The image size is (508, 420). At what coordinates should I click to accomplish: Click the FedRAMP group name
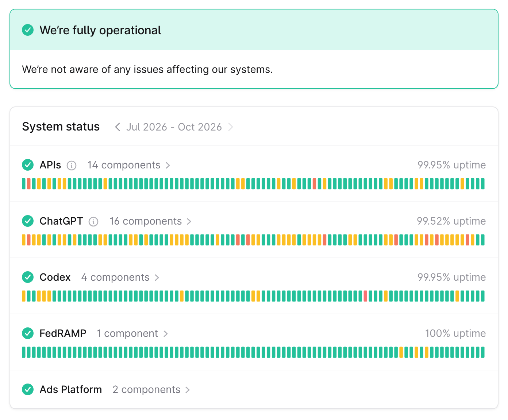[x=63, y=334]
